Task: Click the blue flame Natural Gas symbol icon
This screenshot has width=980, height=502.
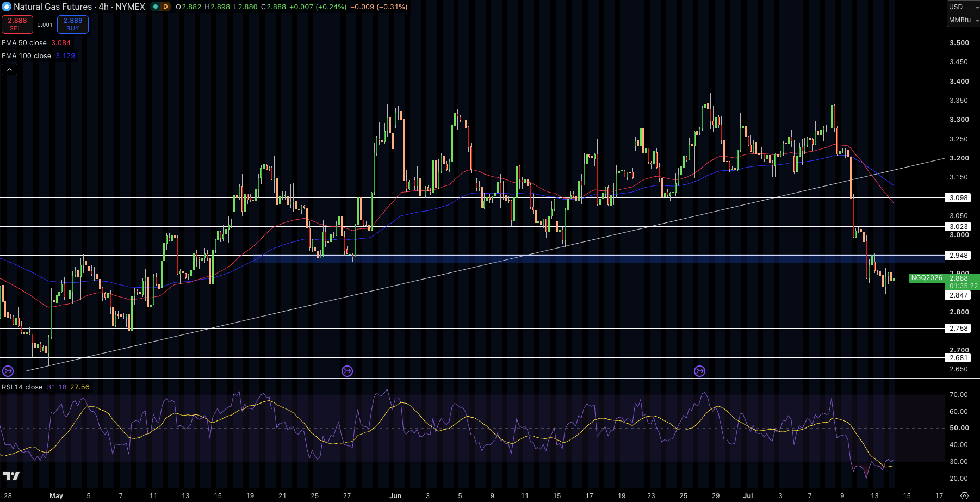Action: [x=7, y=7]
